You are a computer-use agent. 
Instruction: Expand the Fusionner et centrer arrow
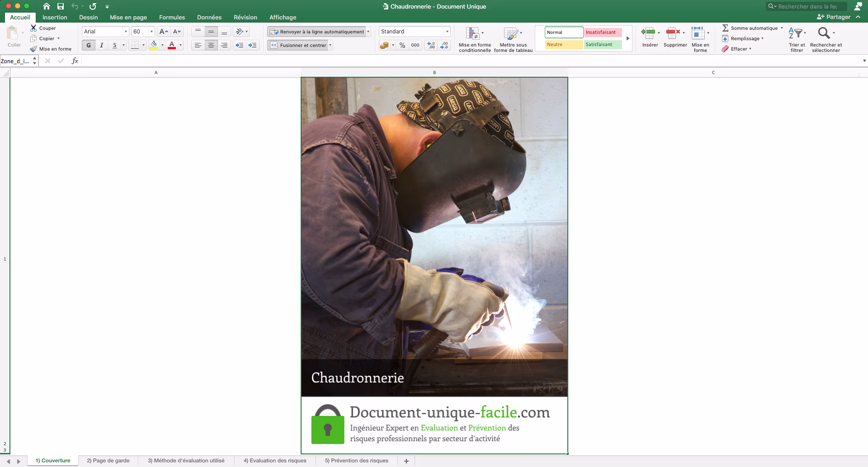pos(330,45)
